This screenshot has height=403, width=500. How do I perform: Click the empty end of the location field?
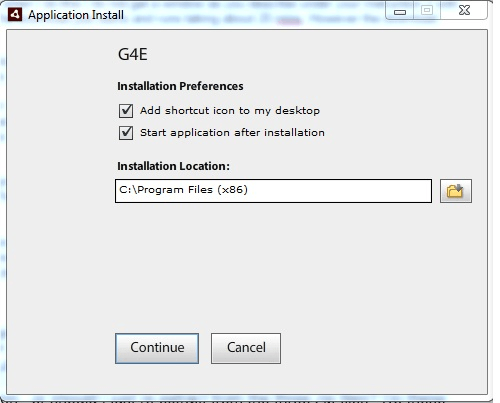pos(340,191)
